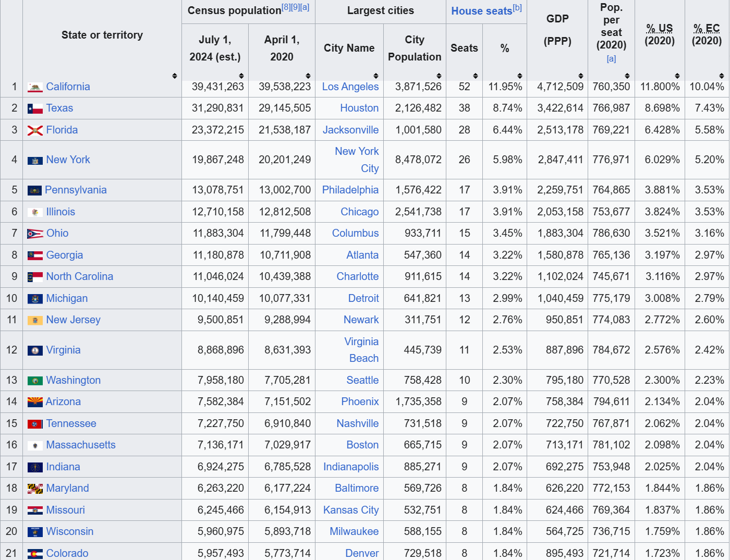Sort by City Name column
Viewport: 730px width, 560px height.
(375, 76)
